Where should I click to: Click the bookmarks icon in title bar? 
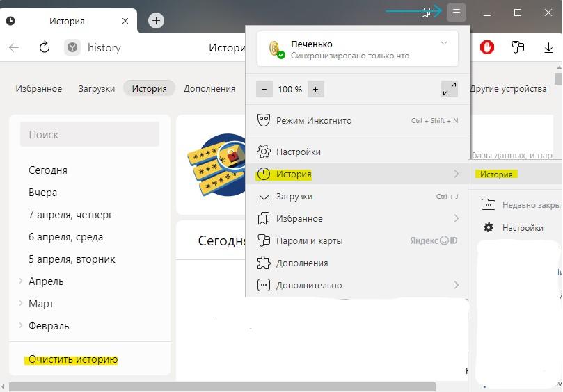click(x=426, y=13)
